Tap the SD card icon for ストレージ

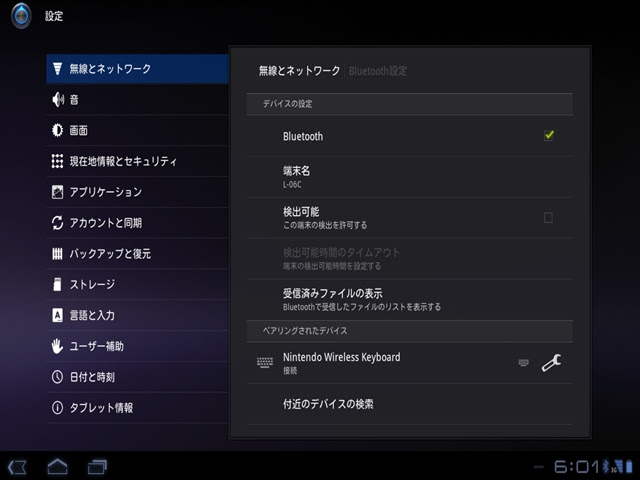(58, 284)
